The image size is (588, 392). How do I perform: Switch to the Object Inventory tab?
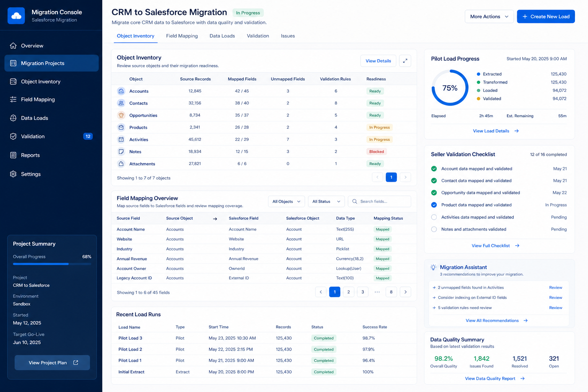tap(136, 36)
